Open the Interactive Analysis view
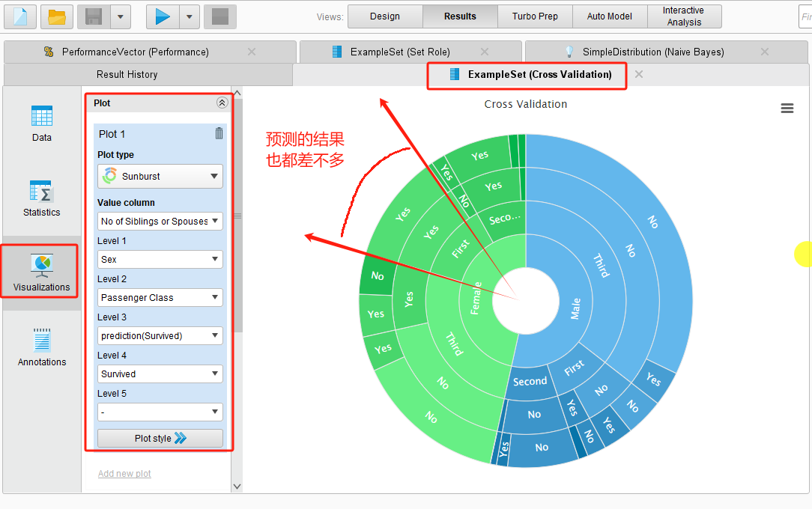 click(684, 16)
